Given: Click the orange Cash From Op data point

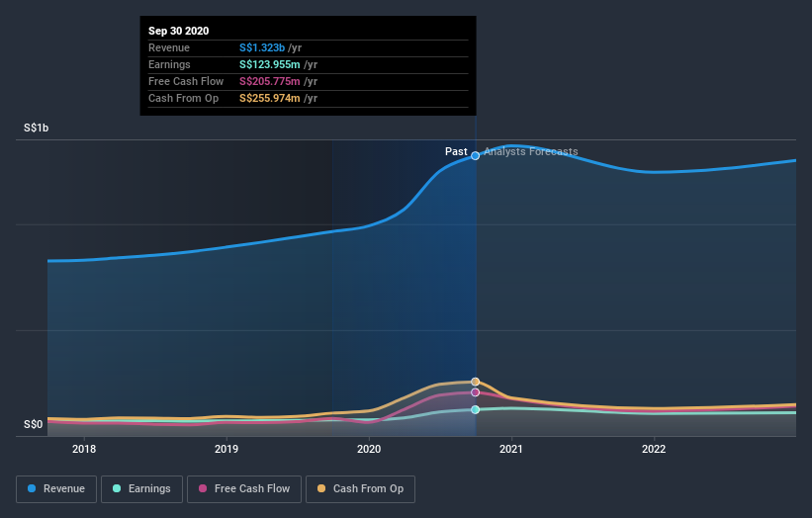Looking at the screenshot, I should tap(475, 382).
